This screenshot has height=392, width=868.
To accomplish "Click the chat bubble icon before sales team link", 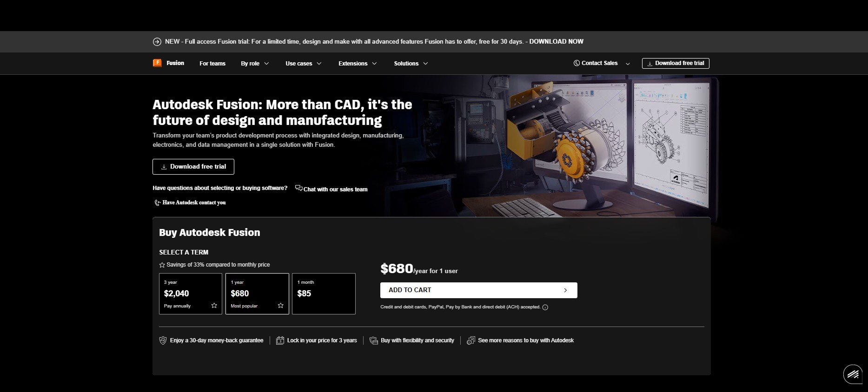I will click(299, 188).
